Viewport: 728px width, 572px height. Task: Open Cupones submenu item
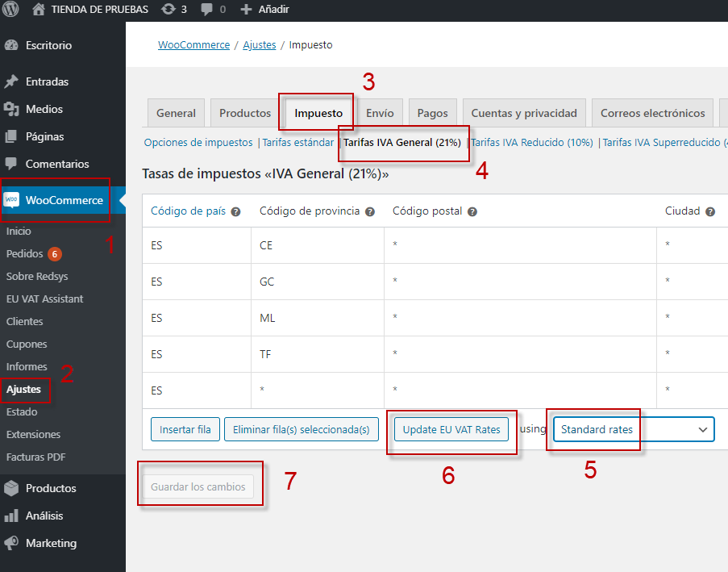[27, 344]
